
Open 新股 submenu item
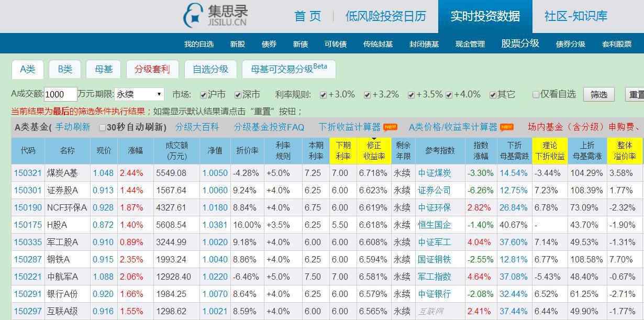[x=237, y=44]
